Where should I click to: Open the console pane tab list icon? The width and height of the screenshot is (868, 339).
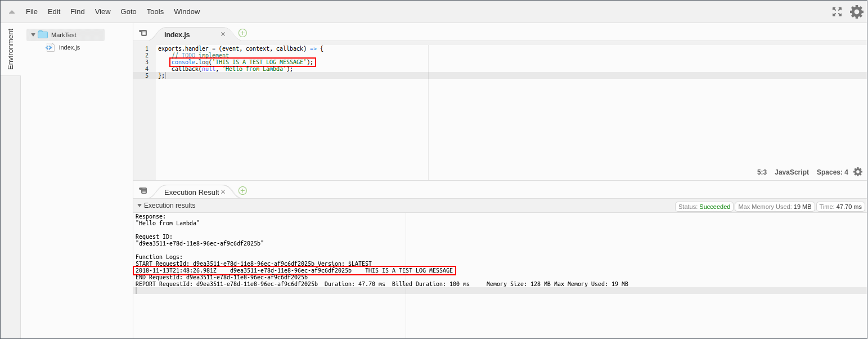[x=143, y=190]
